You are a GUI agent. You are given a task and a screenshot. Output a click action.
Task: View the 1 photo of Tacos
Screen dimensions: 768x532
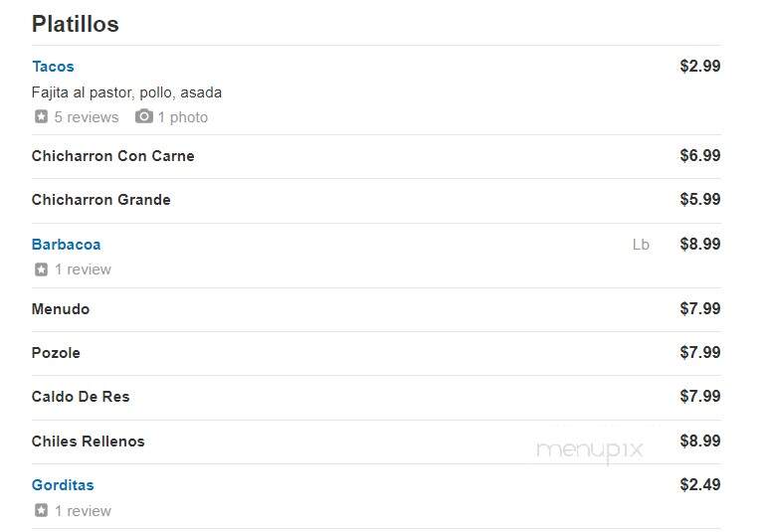point(183,117)
